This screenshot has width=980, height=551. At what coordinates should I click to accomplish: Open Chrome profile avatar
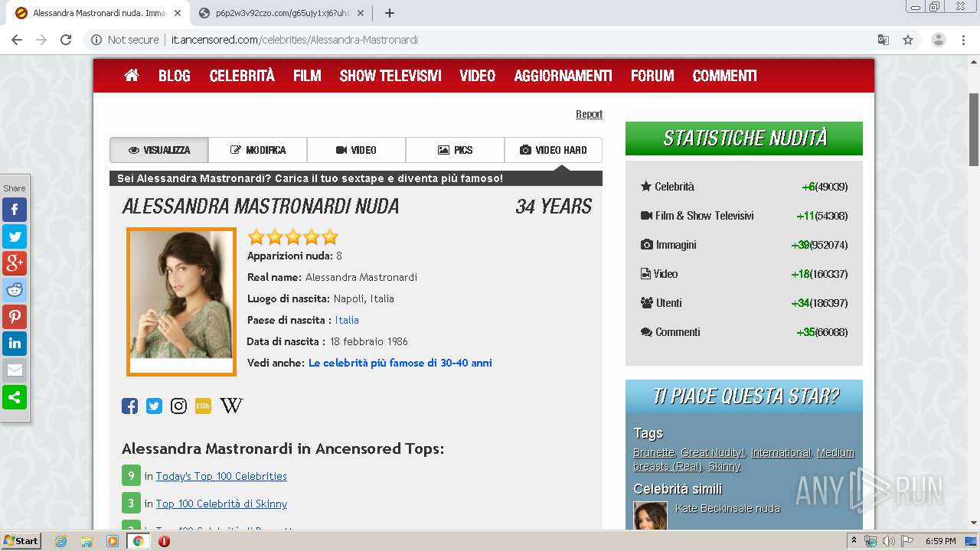pos(939,40)
